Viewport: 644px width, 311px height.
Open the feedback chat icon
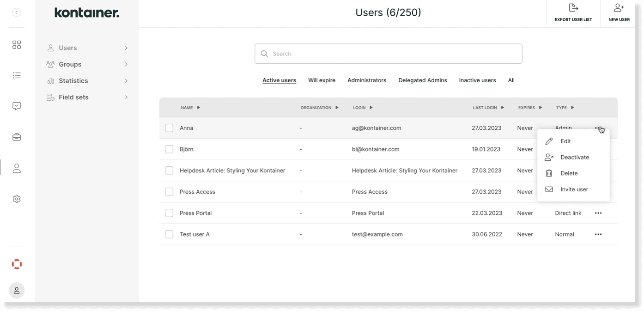(x=17, y=106)
